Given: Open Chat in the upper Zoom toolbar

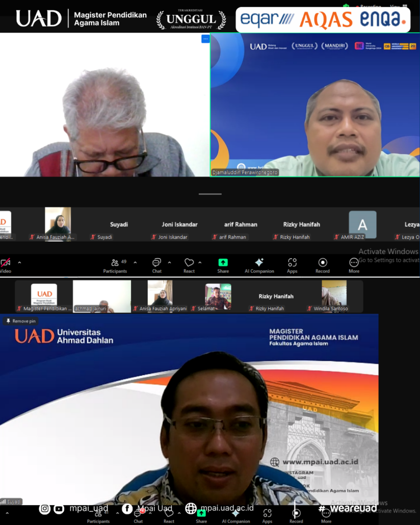Looking at the screenshot, I should point(157,266).
